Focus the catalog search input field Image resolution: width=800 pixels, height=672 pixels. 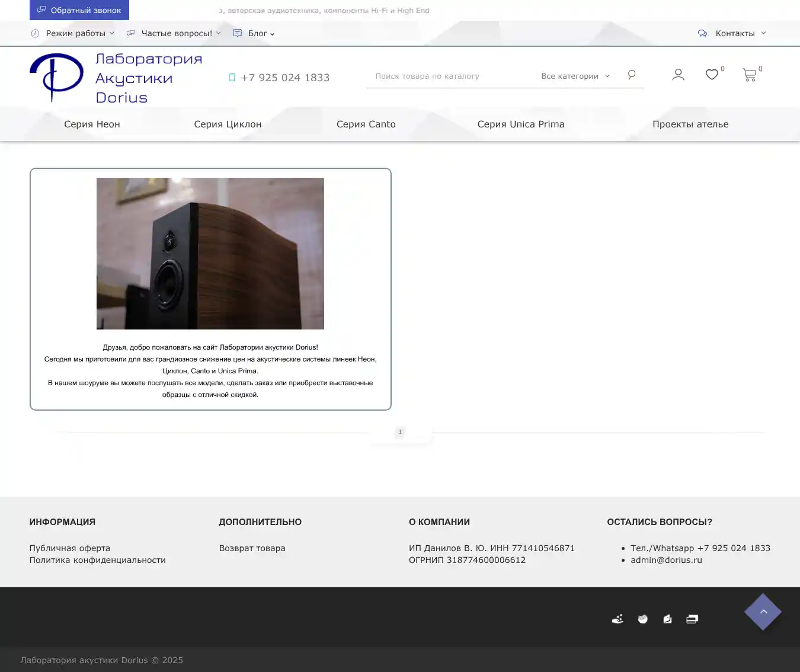[450, 76]
